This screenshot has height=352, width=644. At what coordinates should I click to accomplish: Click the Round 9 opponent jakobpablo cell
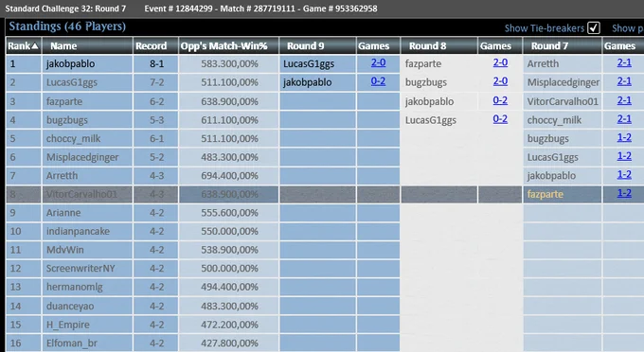pyautogui.click(x=317, y=82)
